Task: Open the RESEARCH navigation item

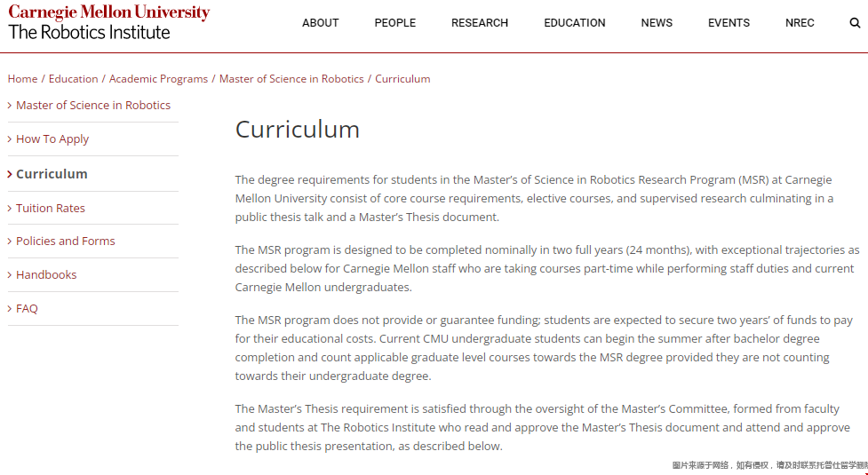Action: pyautogui.click(x=479, y=23)
